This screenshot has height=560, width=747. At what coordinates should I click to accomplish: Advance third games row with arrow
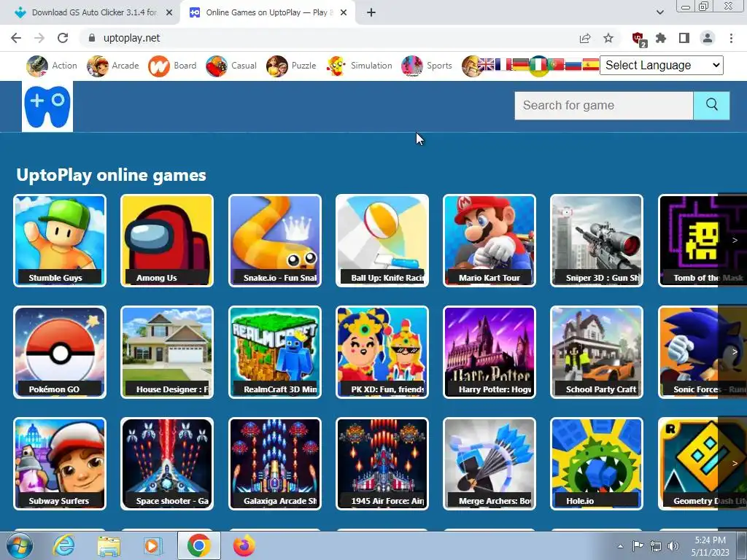click(x=734, y=463)
